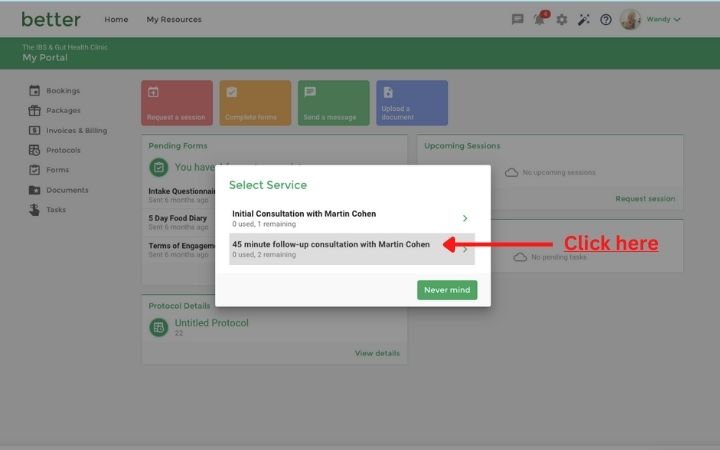Click the red Request a session tile
The image size is (720, 450).
(x=177, y=103)
